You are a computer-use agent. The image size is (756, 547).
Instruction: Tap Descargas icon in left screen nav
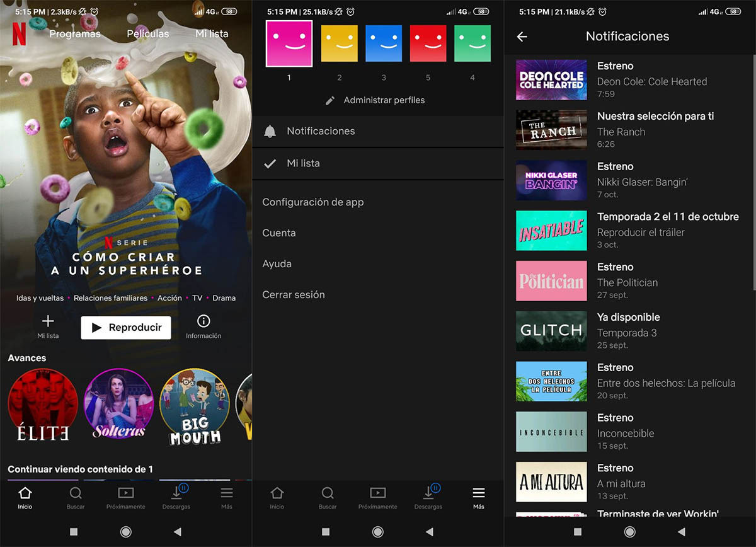[176, 498]
